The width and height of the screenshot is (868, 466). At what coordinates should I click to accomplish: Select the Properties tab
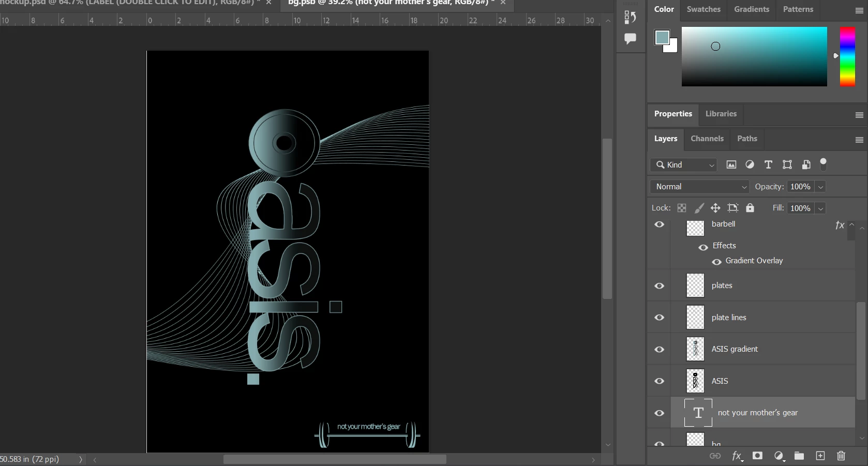[673, 114]
